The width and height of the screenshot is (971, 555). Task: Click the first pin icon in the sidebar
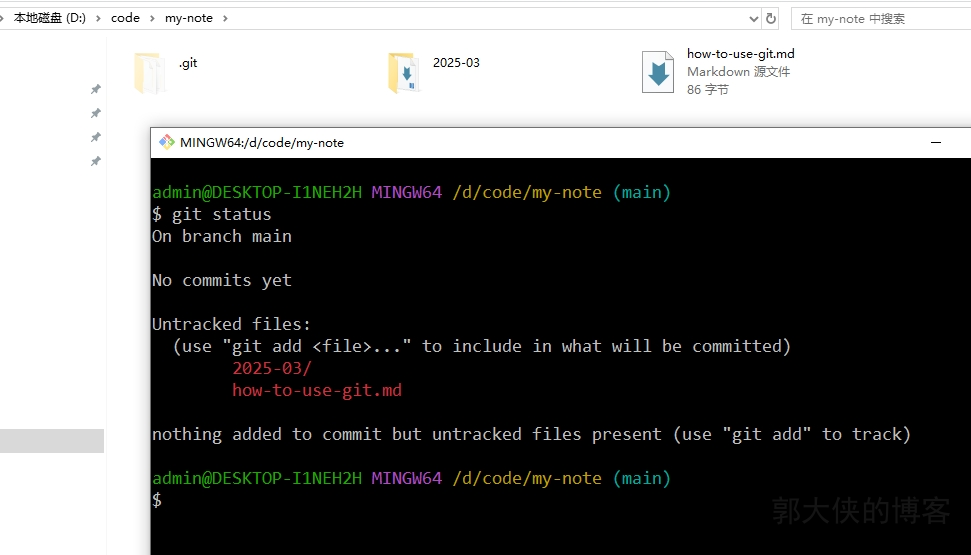(95, 89)
